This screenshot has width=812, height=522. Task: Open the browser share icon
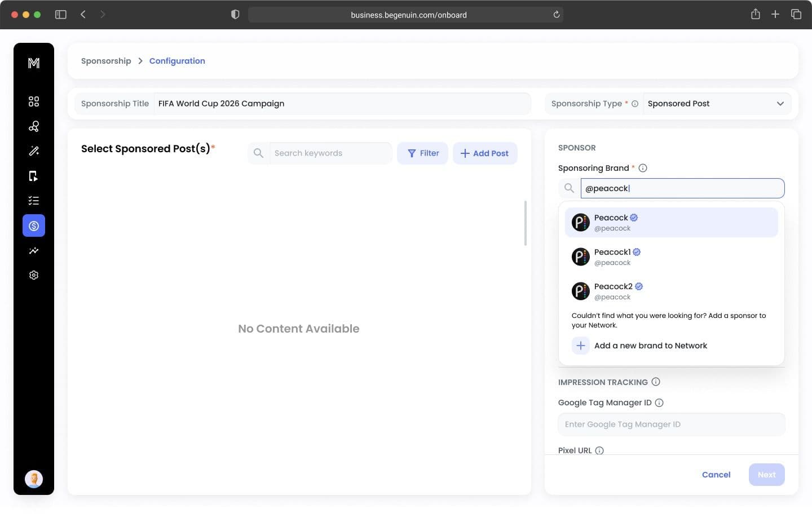point(756,14)
